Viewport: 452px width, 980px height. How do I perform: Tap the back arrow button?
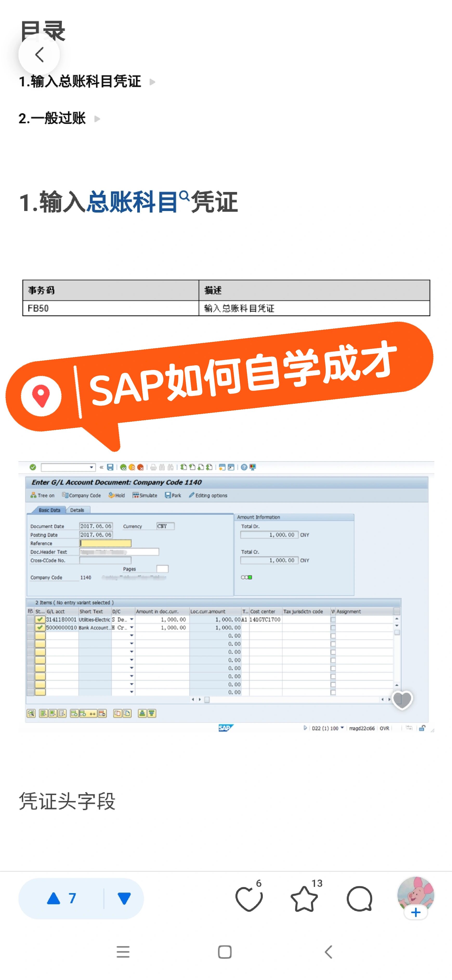click(x=39, y=54)
